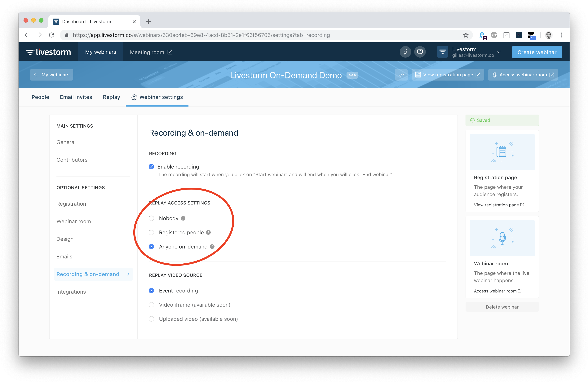Uncheck the Enable recording checkbox

coord(151,167)
